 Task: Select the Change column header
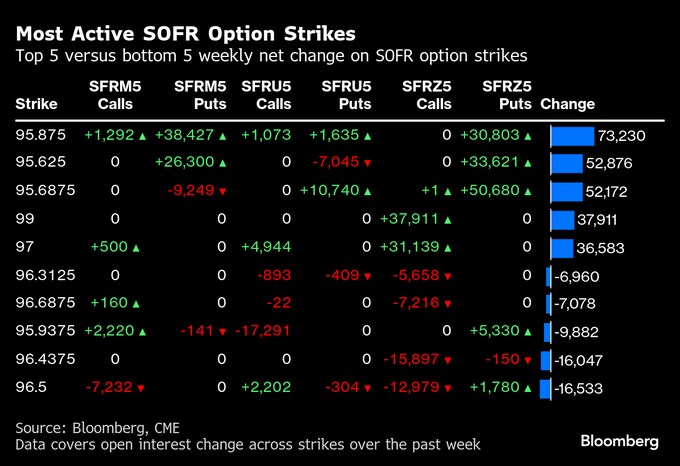coord(567,104)
